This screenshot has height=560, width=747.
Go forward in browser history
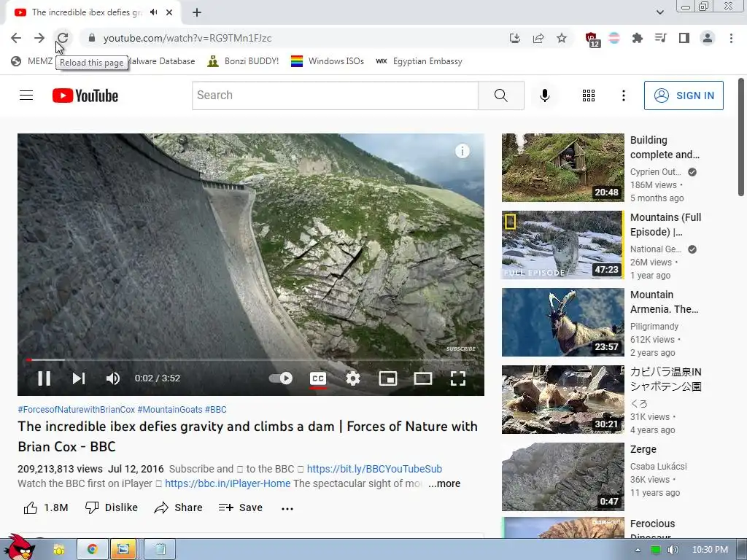click(39, 38)
